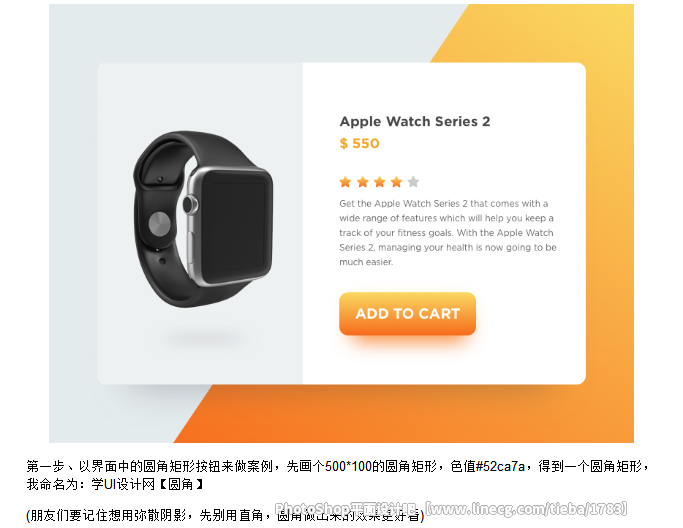Click the 学UI设计网【圆角】 text
Image resolution: width=683 pixels, height=528 pixels.
pyautogui.click(x=148, y=484)
